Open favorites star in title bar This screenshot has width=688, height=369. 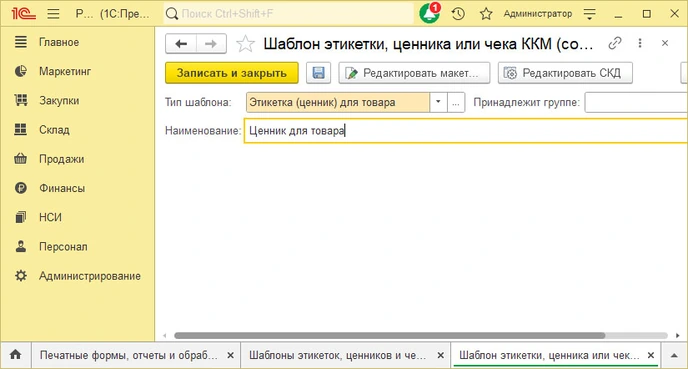[x=486, y=14]
